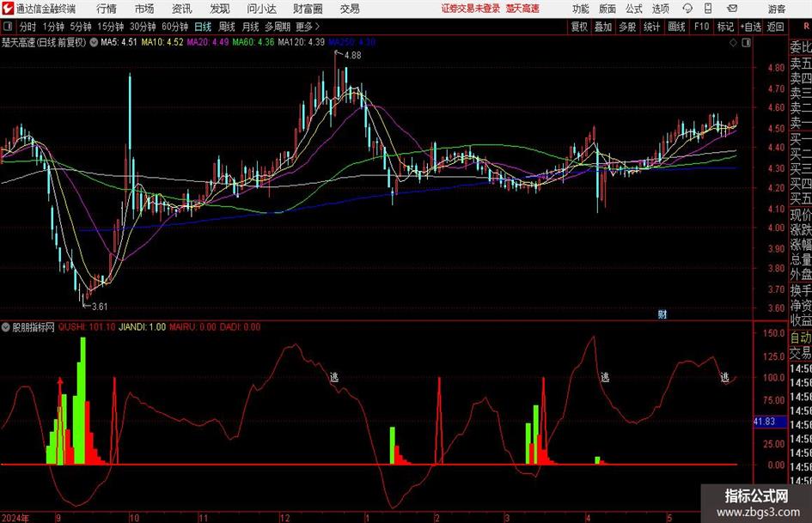Click 股朋指标网 indicator name
The width and height of the screenshot is (812, 523).
pyautogui.click(x=34, y=327)
